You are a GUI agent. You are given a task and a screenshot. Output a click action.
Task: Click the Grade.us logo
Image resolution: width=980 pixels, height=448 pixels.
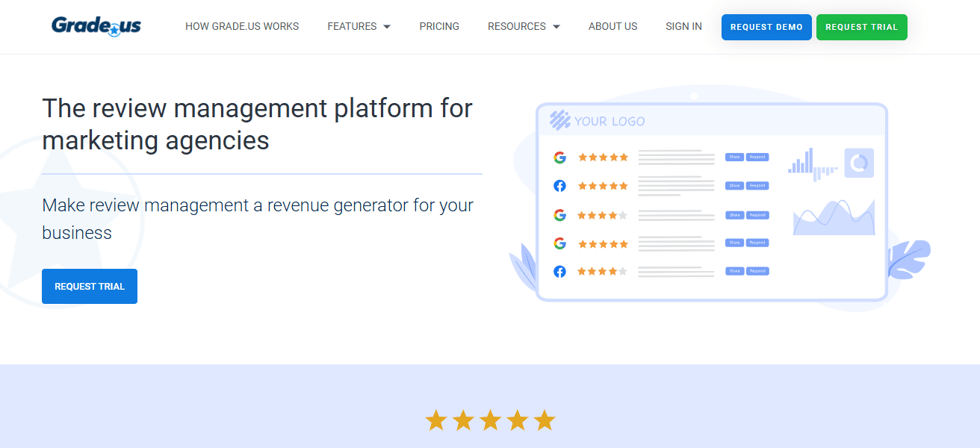(x=96, y=26)
